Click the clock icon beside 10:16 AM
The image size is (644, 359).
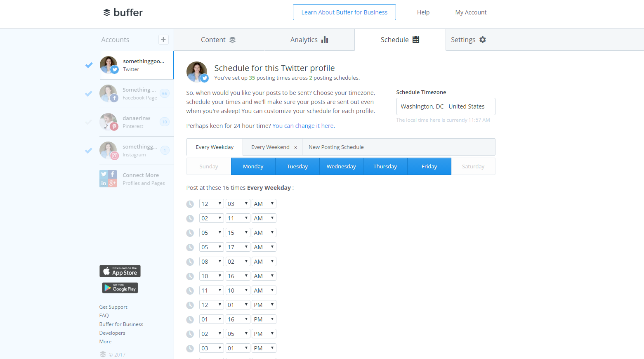pyautogui.click(x=190, y=276)
